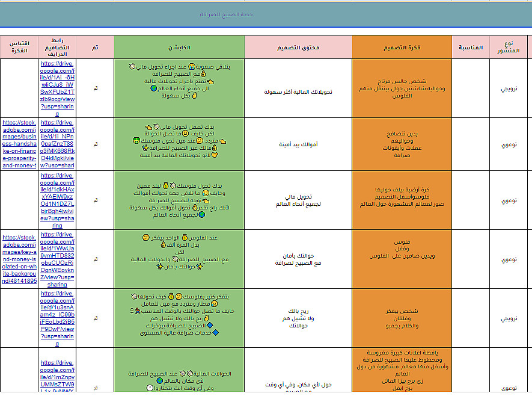This screenshot has height=399, width=532.
Task: Click caption cell بدك تعمل تحويل مالي
Action: [x=179, y=144]
